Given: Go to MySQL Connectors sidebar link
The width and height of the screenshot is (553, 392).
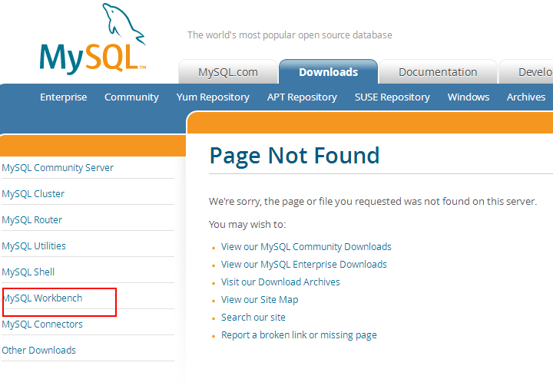Looking at the screenshot, I should 42,324.
